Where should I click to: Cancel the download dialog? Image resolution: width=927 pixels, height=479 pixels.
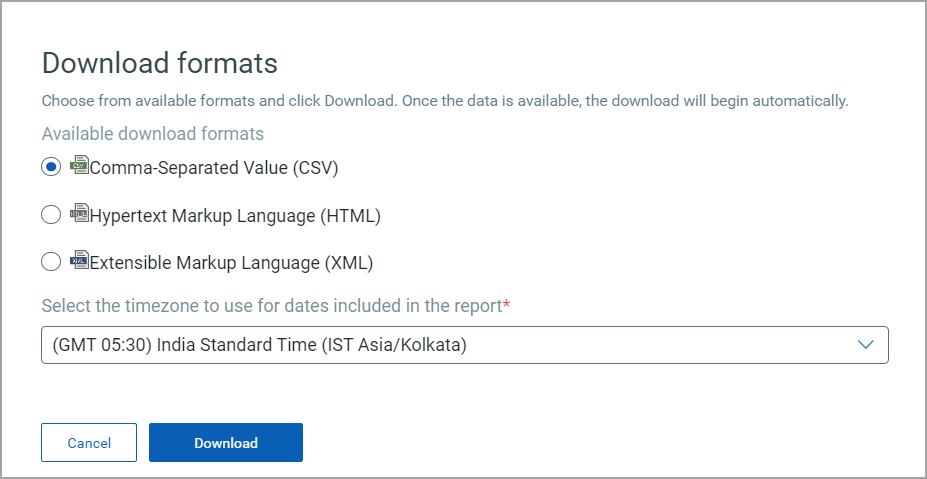(89, 442)
